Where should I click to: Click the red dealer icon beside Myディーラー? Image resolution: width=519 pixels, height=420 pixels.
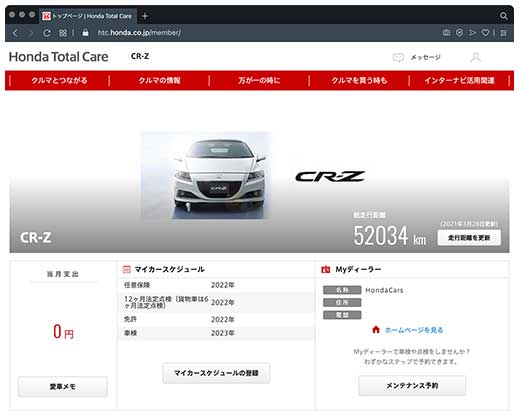(325, 269)
